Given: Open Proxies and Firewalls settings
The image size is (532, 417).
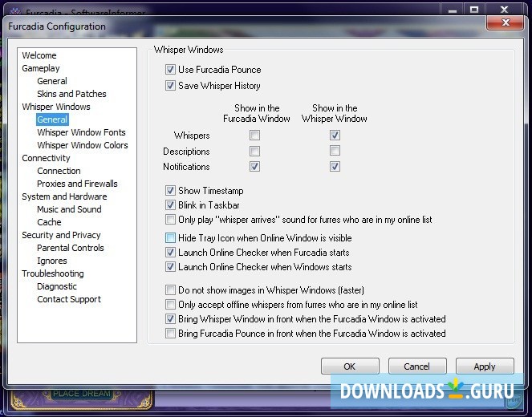Looking at the screenshot, I should [77, 184].
